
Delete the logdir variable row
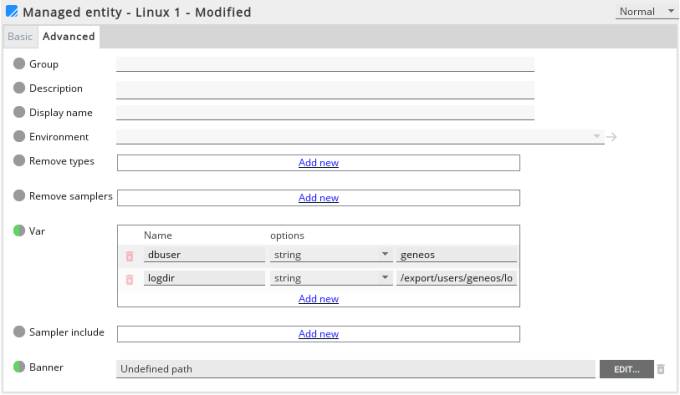point(129,280)
